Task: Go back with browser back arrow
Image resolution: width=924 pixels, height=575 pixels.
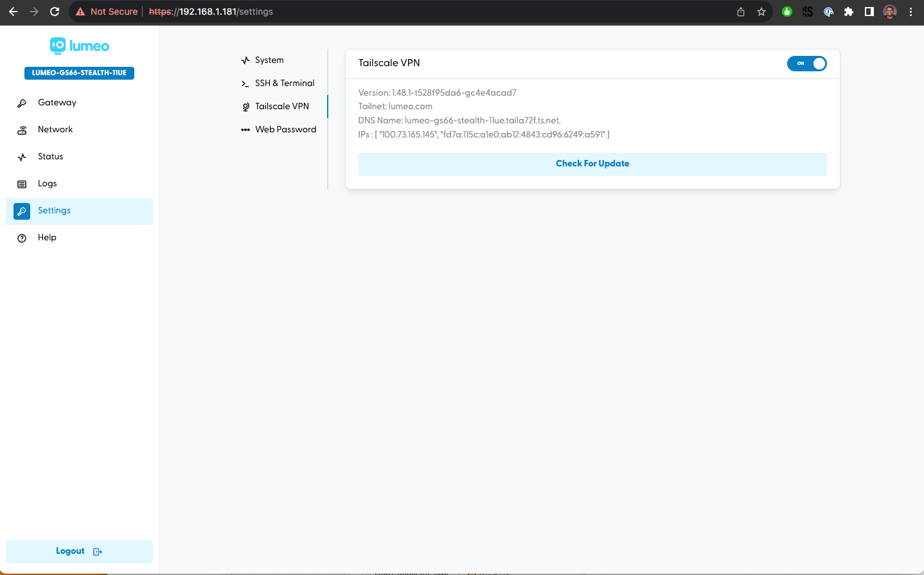Action: (13, 12)
